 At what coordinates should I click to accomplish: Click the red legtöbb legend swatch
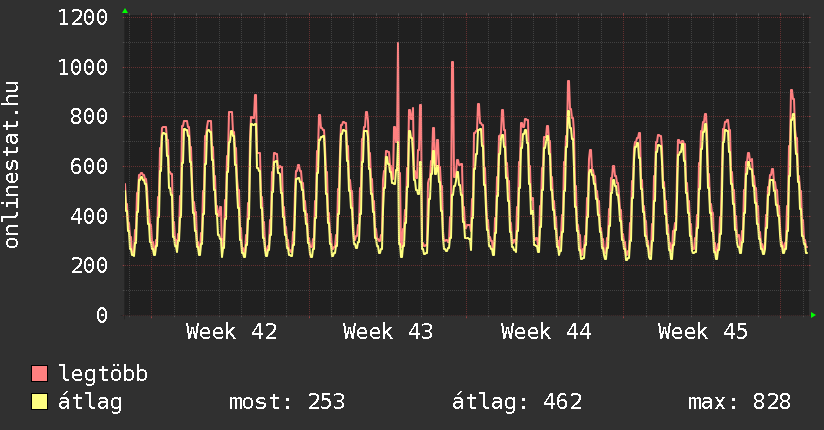tap(39, 375)
